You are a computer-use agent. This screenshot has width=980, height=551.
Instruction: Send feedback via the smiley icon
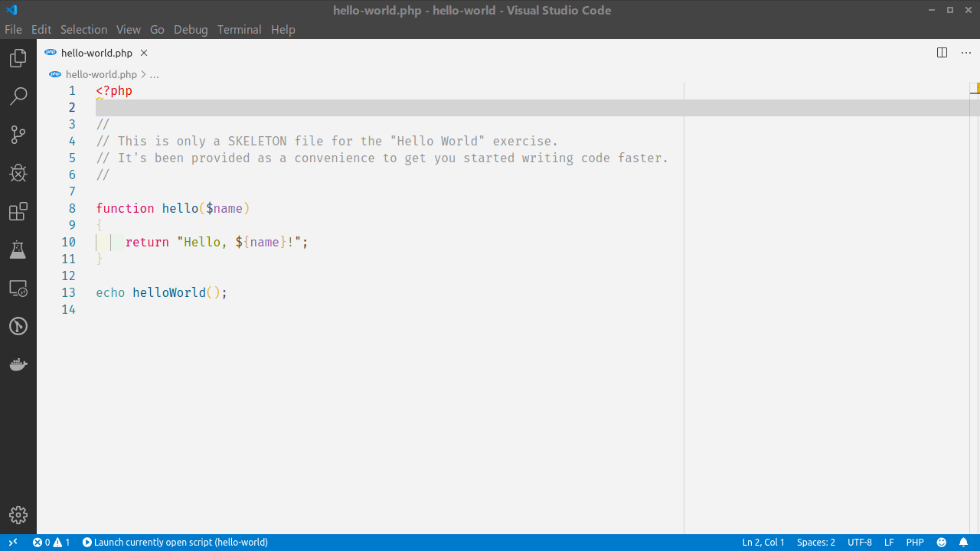(x=940, y=542)
